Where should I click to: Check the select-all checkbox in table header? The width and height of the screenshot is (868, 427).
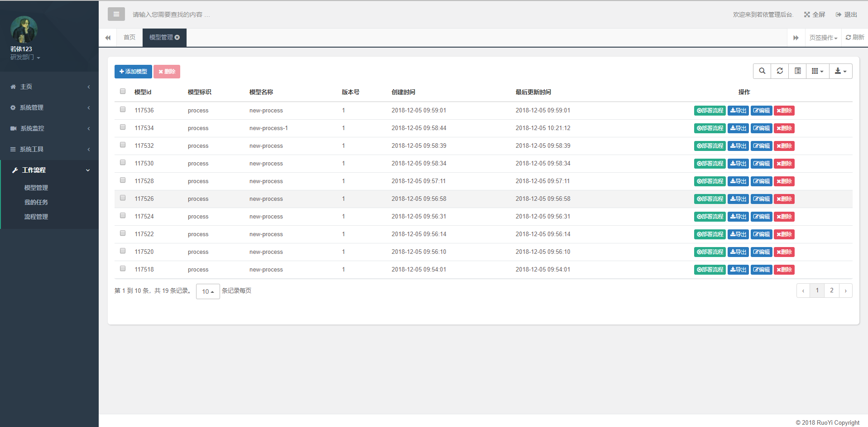pyautogui.click(x=123, y=92)
